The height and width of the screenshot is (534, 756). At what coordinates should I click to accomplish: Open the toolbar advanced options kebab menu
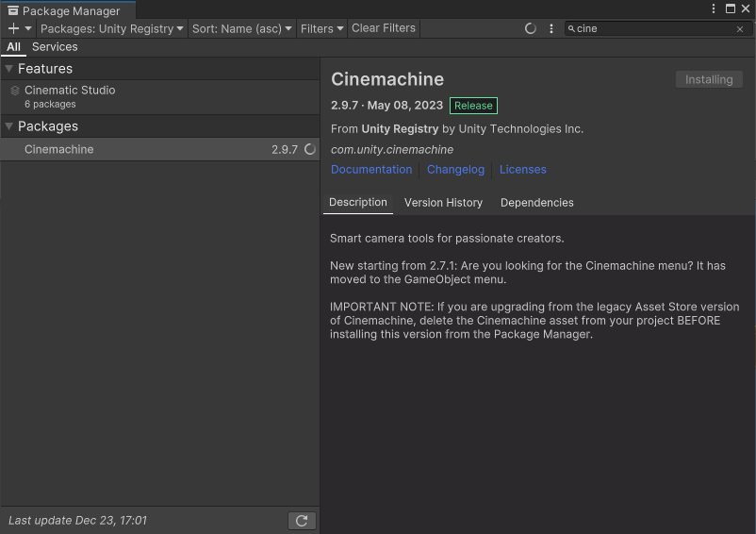click(551, 28)
